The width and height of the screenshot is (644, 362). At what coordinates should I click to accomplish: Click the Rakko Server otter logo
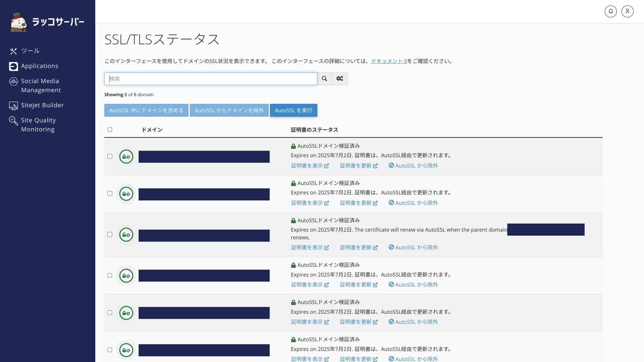(x=18, y=22)
